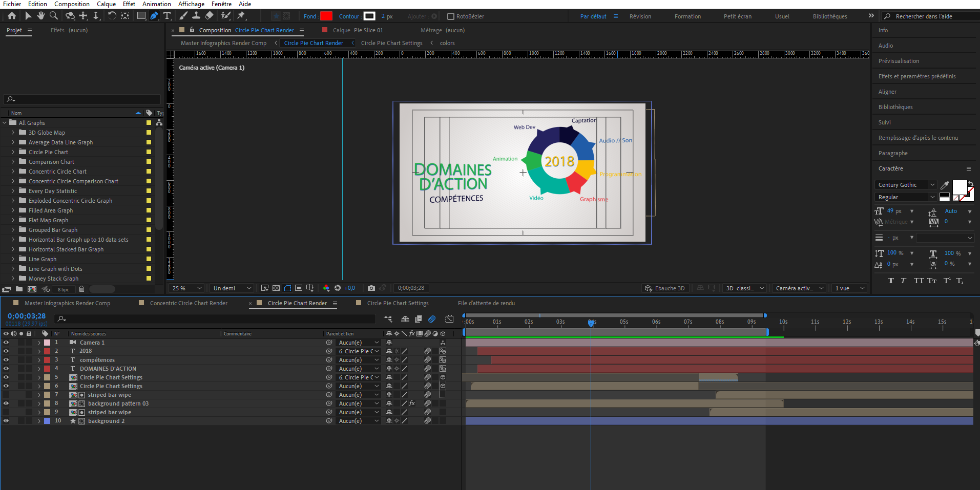The width and height of the screenshot is (980, 490).
Task: Open the 25 % magnification dropdown
Action: [187, 288]
